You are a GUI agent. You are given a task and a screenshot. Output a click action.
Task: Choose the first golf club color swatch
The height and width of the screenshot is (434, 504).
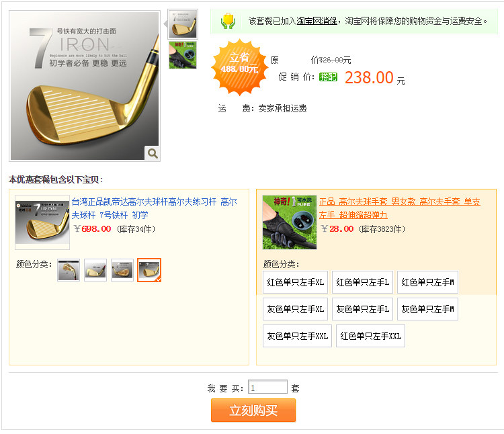pos(69,270)
